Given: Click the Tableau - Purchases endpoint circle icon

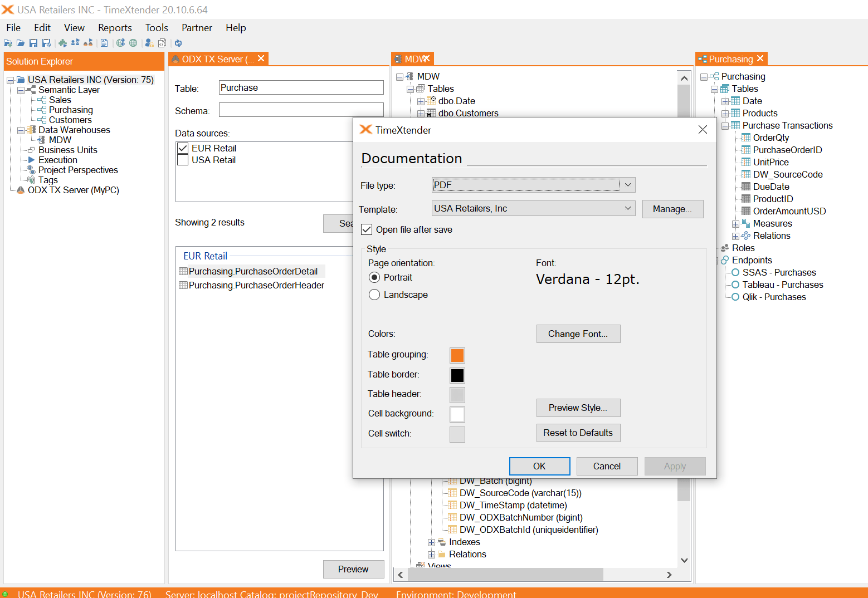Looking at the screenshot, I should coord(735,285).
